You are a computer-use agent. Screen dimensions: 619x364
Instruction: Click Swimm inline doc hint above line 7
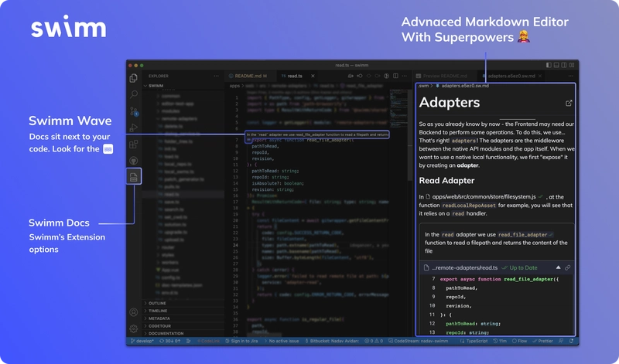[317, 134]
